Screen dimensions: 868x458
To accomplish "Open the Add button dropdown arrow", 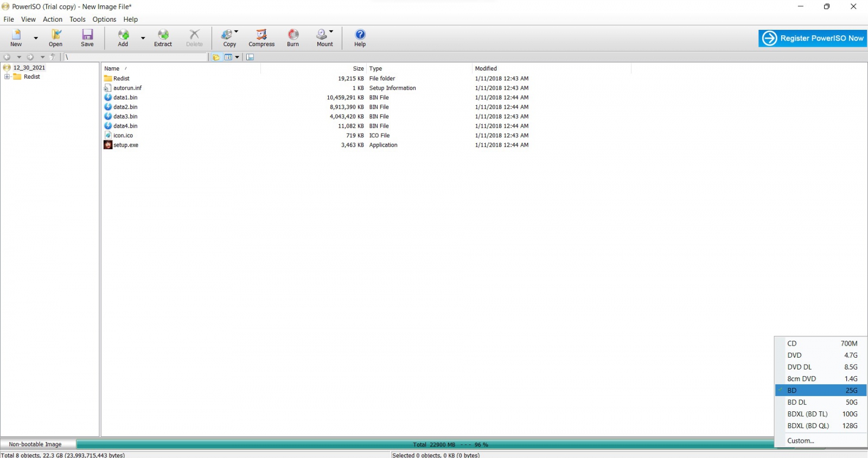I will coord(143,38).
